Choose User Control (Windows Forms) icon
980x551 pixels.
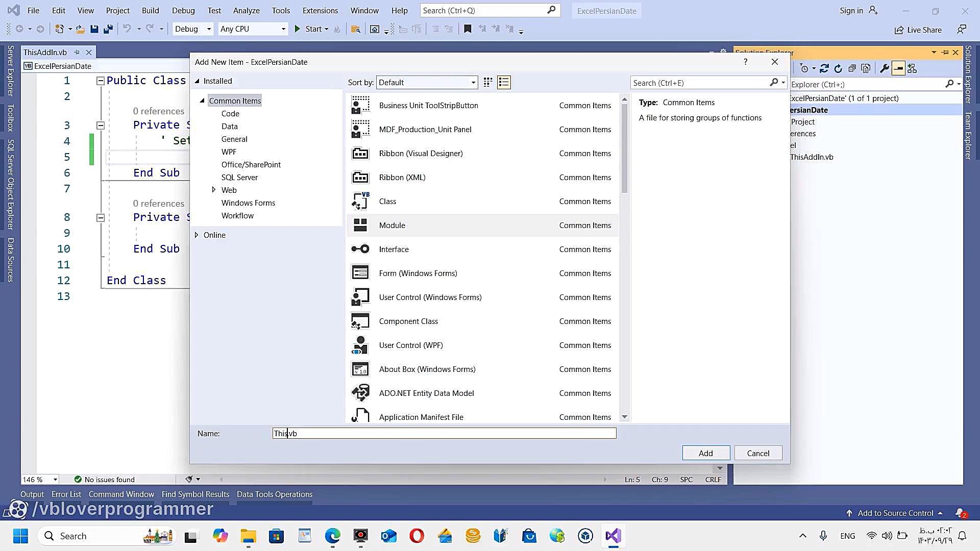tap(360, 297)
